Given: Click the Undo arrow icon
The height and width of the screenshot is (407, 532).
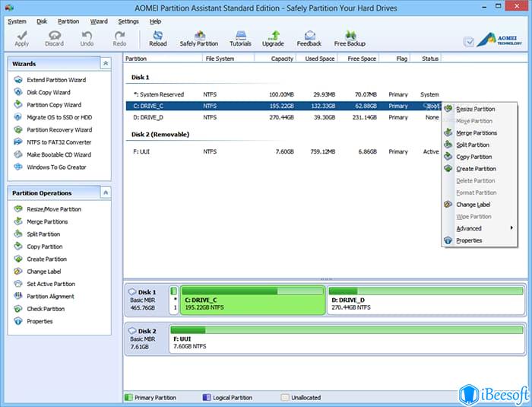Looking at the screenshot, I should (x=87, y=39).
